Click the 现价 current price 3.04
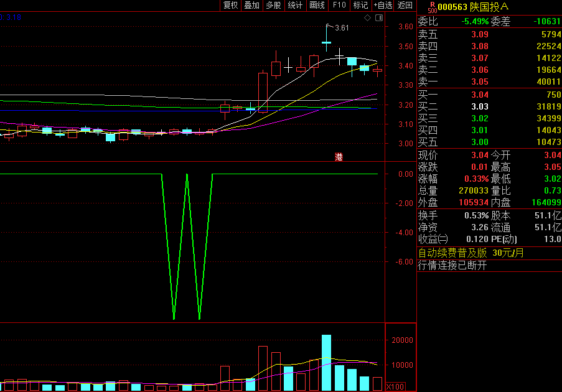 point(480,155)
